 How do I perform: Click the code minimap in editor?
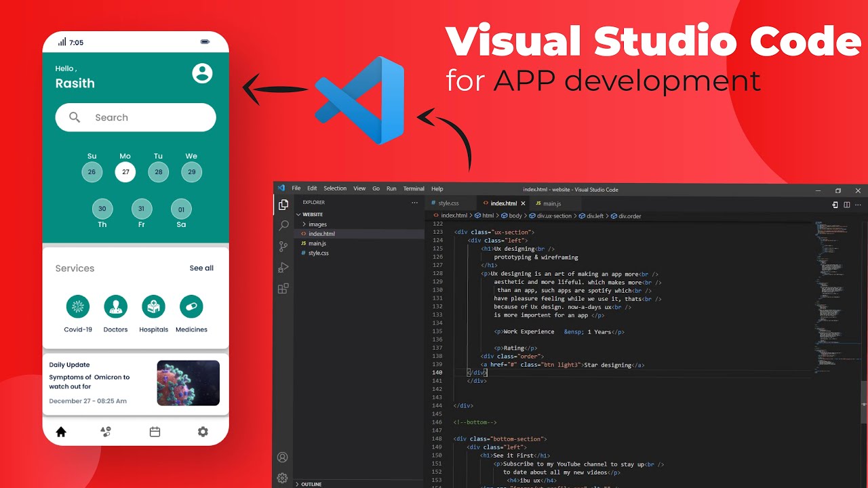[x=836, y=296]
